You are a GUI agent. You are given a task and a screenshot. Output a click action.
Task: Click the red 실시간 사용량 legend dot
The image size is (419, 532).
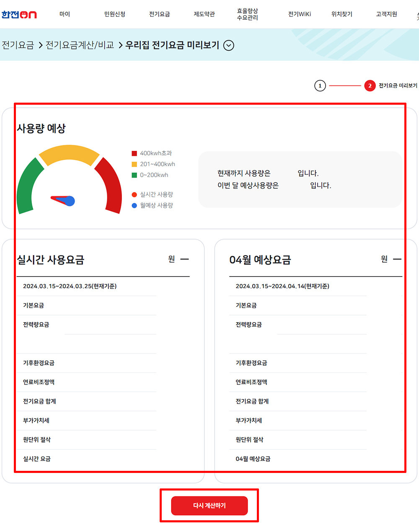134,194
